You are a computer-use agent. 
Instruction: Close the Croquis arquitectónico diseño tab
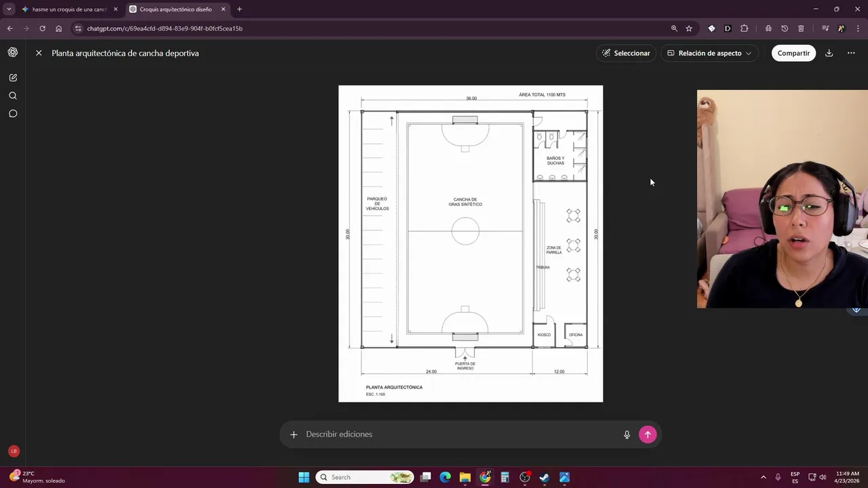pos(223,9)
